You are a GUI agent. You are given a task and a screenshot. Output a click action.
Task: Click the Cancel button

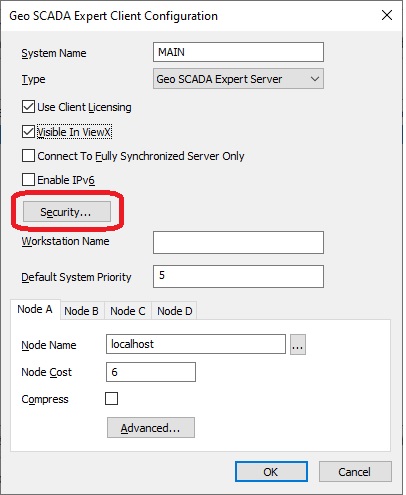pyautogui.click(x=355, y=472)
